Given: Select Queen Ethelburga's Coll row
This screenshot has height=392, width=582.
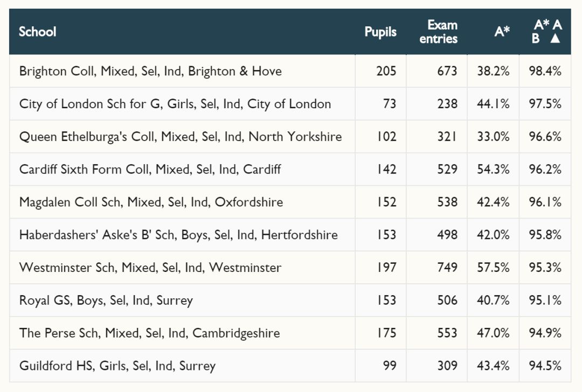Looking at the screenshot, I should pos(181,137).
